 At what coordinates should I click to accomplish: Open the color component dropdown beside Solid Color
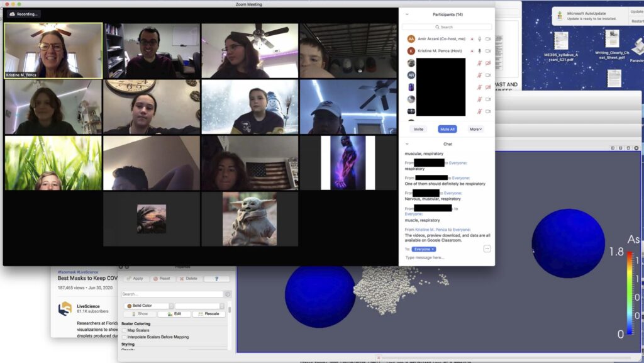click(x=199, y=306)
